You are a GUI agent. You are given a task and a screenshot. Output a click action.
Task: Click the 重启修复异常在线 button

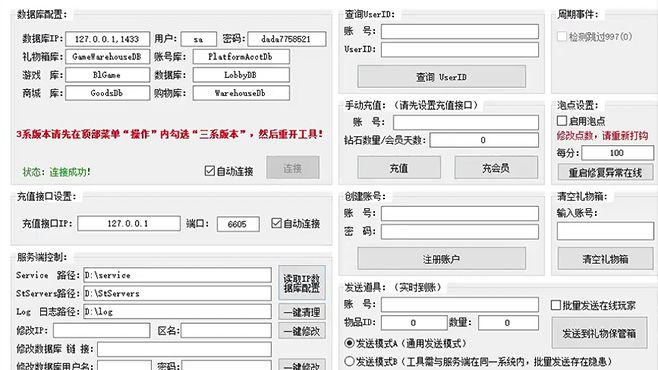[605, 172]
